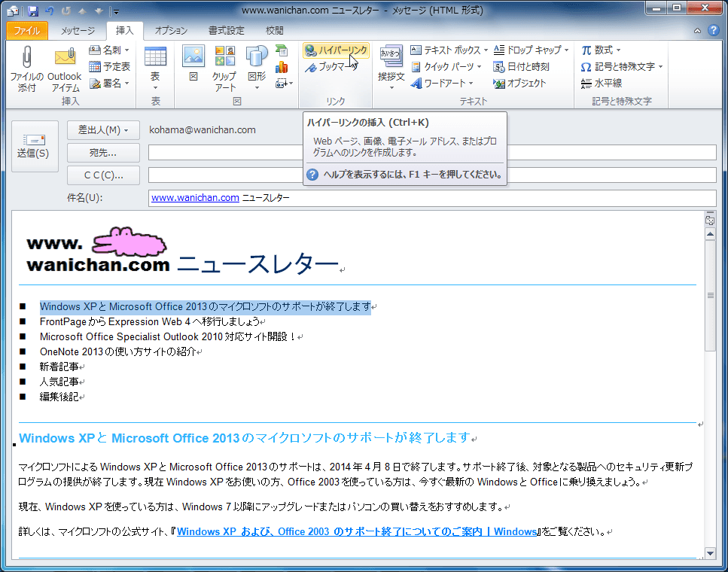The width and height of the screenshot is (728, 572).
Task: Click the 新着記事 bullet item
Action: pos(59,367)
